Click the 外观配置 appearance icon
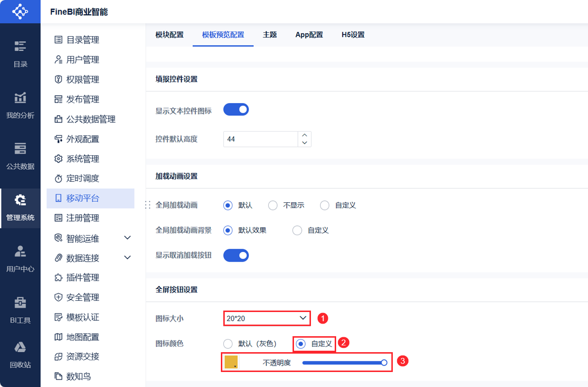The height and width of the screenshot is (387, 588). (x=59, y=139)
